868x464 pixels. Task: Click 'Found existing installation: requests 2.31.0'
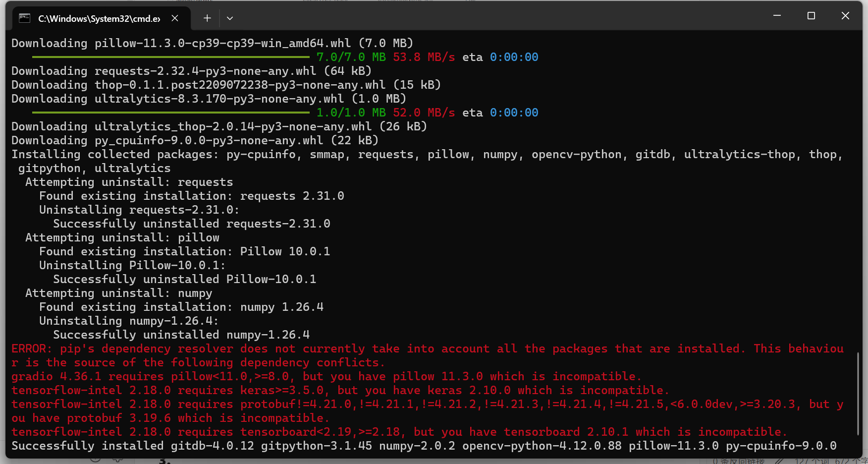tap(192, 196)
